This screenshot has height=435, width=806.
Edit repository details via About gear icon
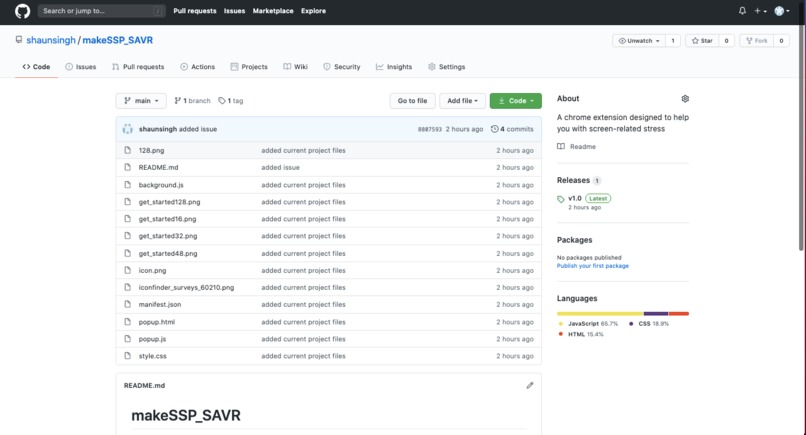(685, 99)
